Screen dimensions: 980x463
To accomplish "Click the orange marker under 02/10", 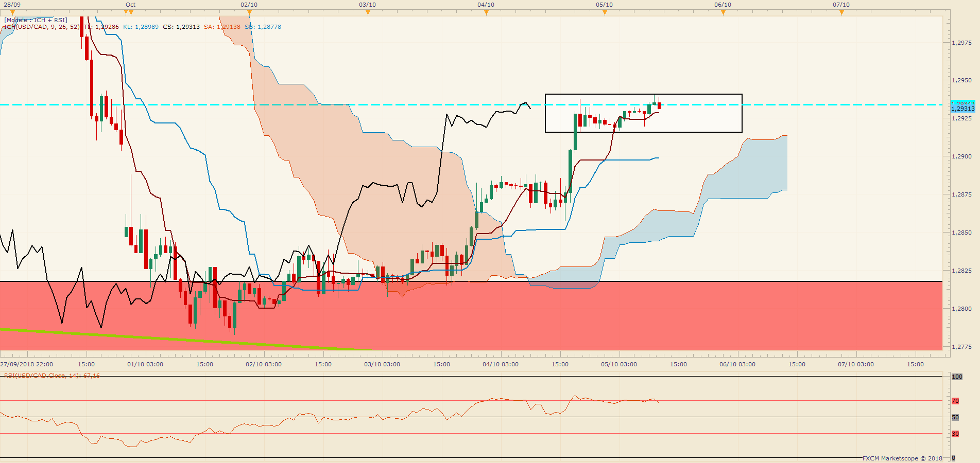I will coord(249,12).
